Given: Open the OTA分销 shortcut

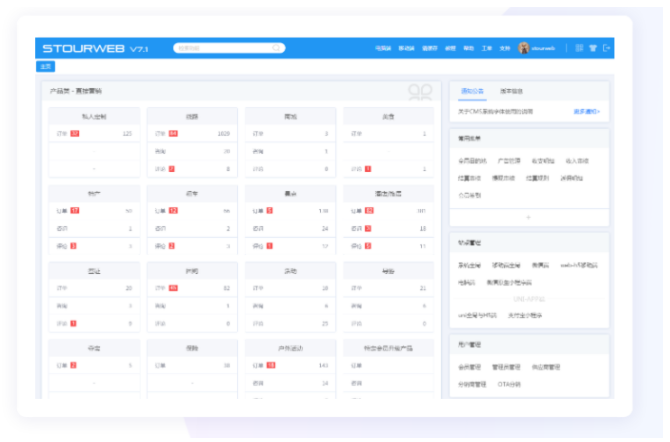Looking at the screenshot, I should pos(509,383).
